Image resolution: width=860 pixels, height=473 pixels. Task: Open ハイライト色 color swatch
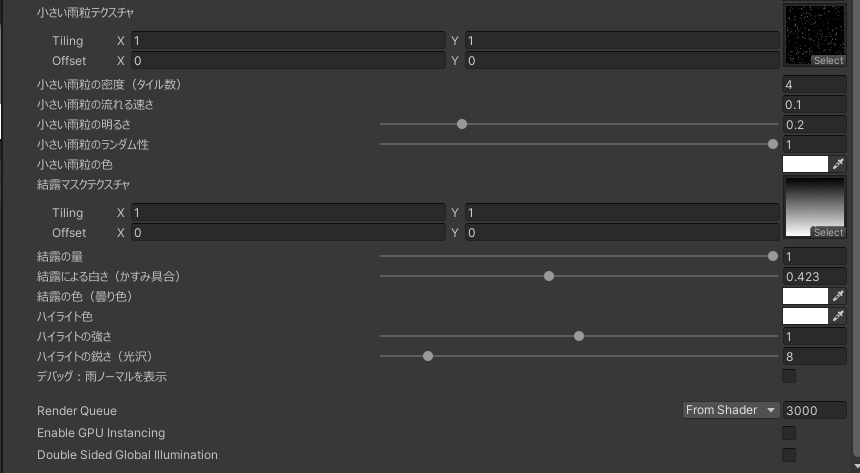pos(805,316)
